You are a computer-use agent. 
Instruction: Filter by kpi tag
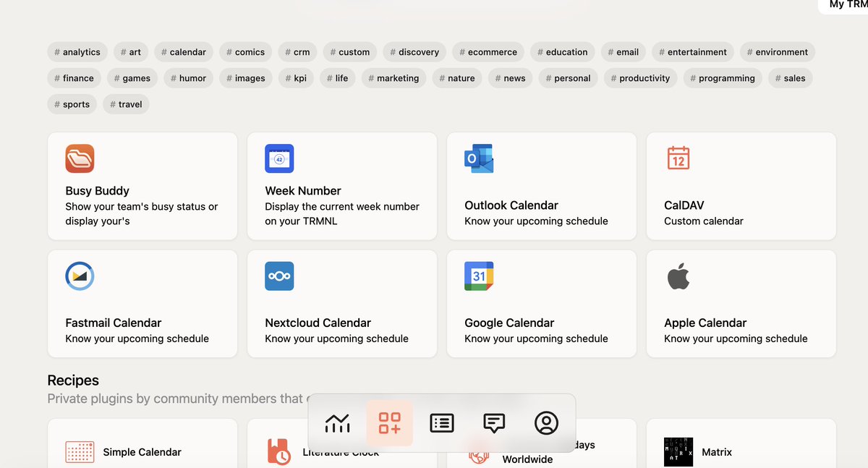(x=296, y=78)
